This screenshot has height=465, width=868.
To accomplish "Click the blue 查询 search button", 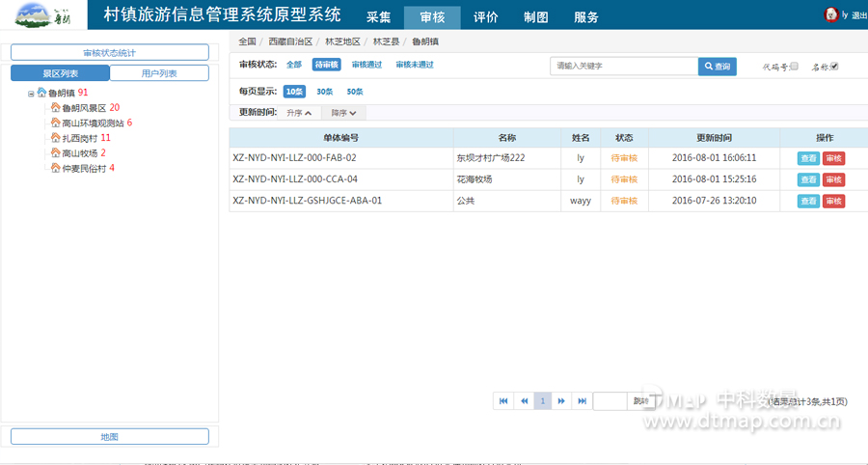I will pos(717,67).
